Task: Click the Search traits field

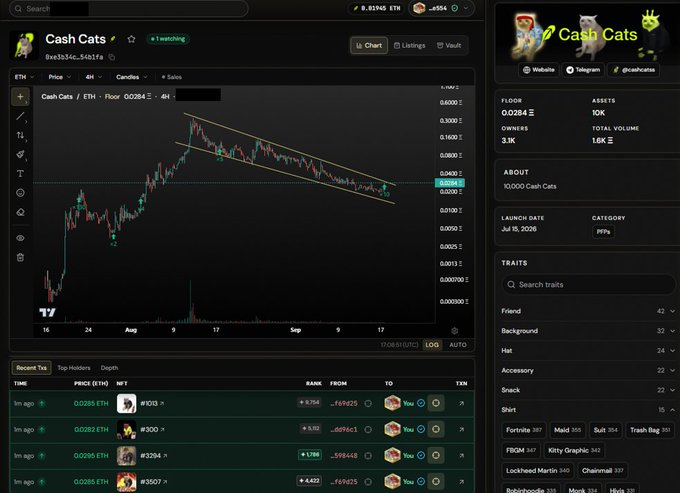Action: point(588,284)
